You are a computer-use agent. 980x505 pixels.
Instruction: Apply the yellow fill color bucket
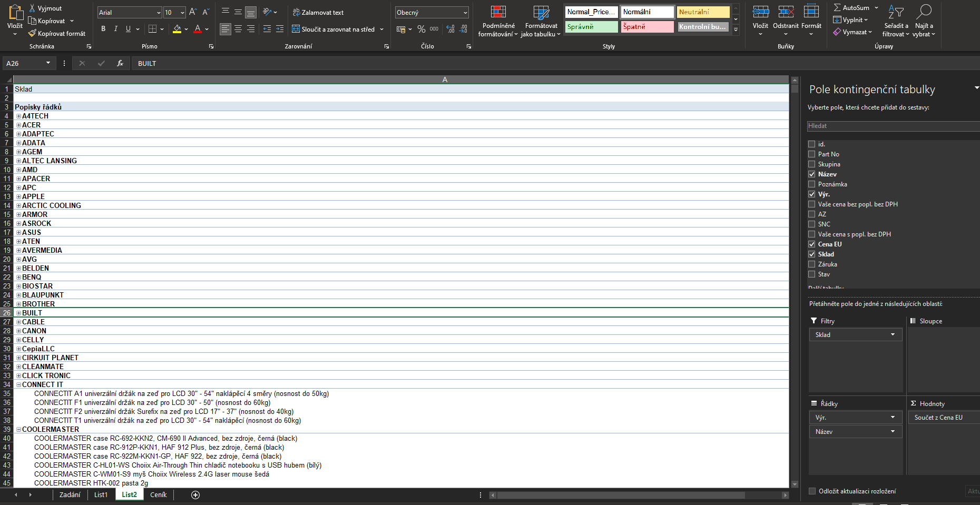tap(177, 29)
